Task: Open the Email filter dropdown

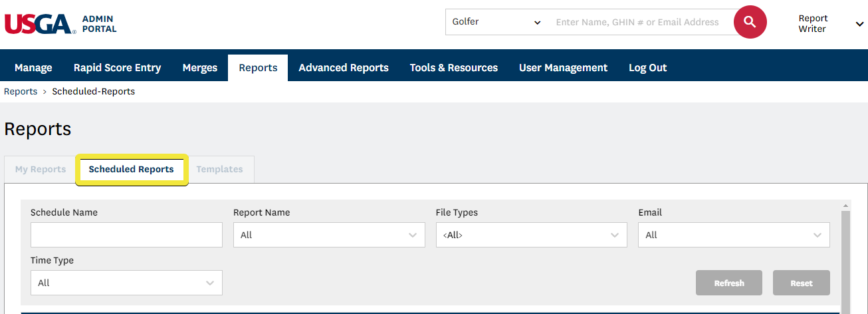Action: pos(734,235)
